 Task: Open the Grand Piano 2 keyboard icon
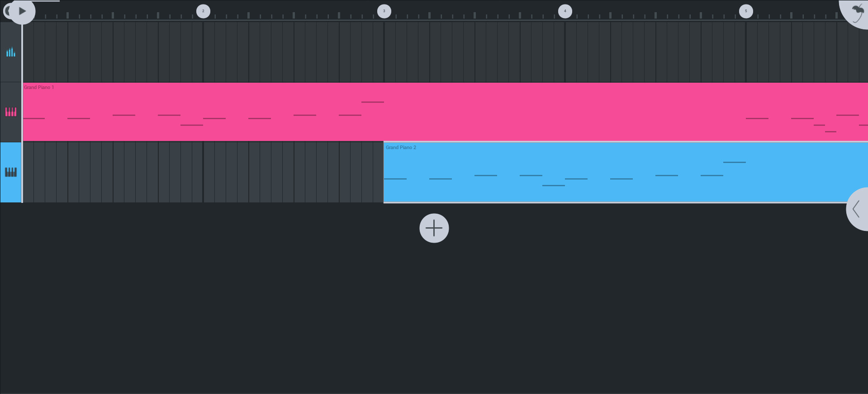pyautogui.click(x=11, y=172)
